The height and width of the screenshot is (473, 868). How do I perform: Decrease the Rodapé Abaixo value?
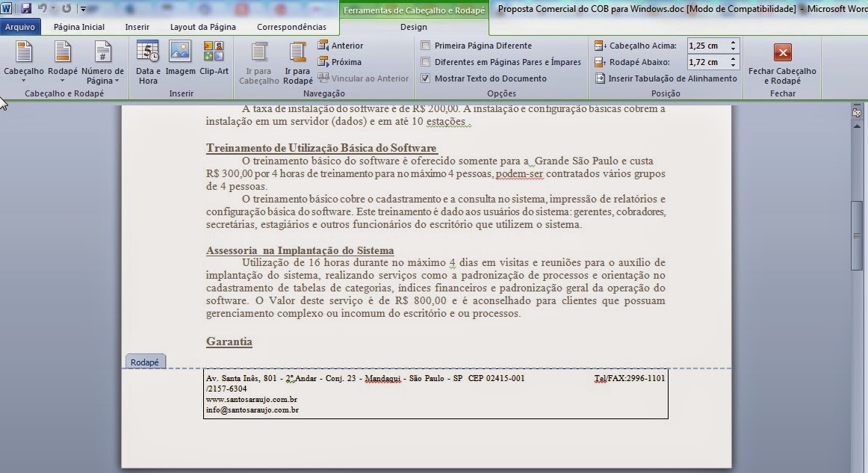tap(733, 65)
